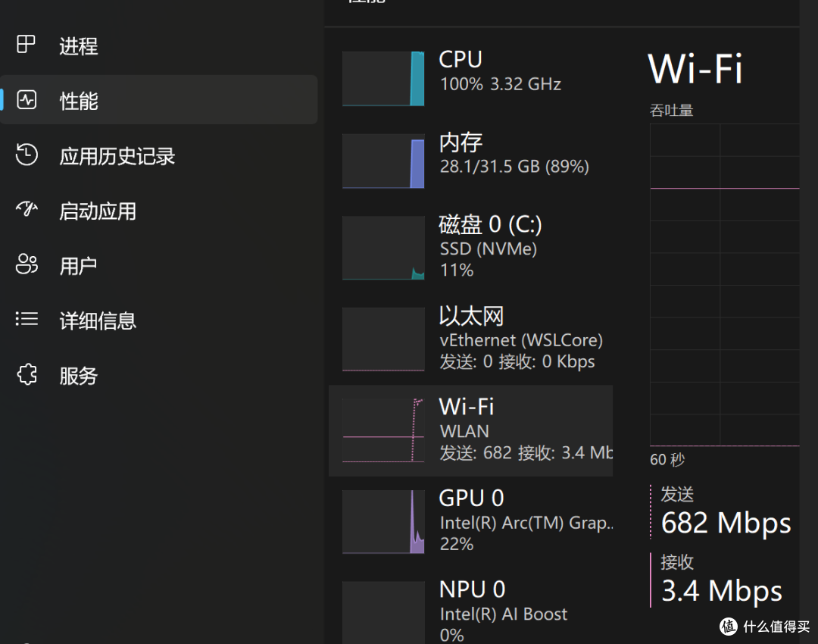Screen dimensions: 818x644
Task: Click the '3.4 Mbps' receive value
Action: click(x=722, y=591)
